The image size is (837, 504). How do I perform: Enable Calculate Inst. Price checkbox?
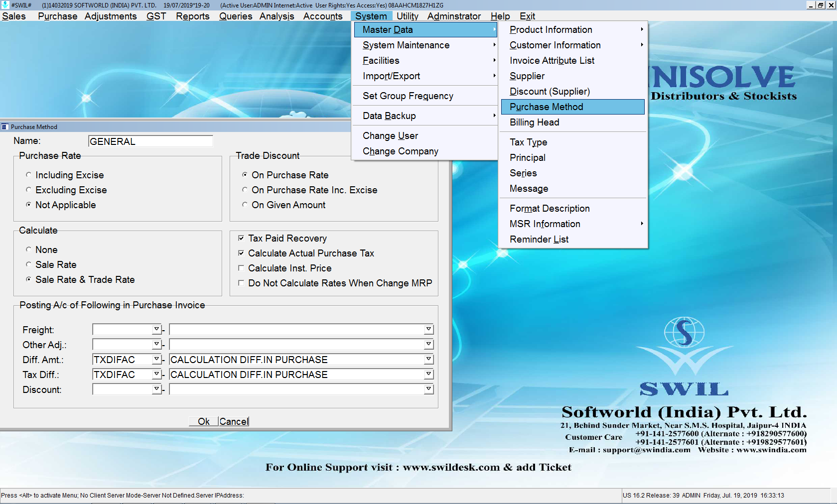click(x=241, y=268)
